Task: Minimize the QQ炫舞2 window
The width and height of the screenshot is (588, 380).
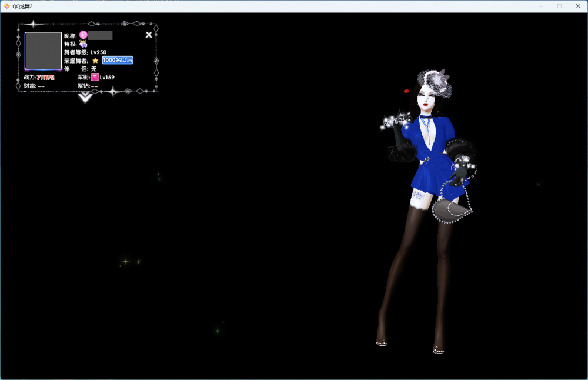Action: click(541, 6)
